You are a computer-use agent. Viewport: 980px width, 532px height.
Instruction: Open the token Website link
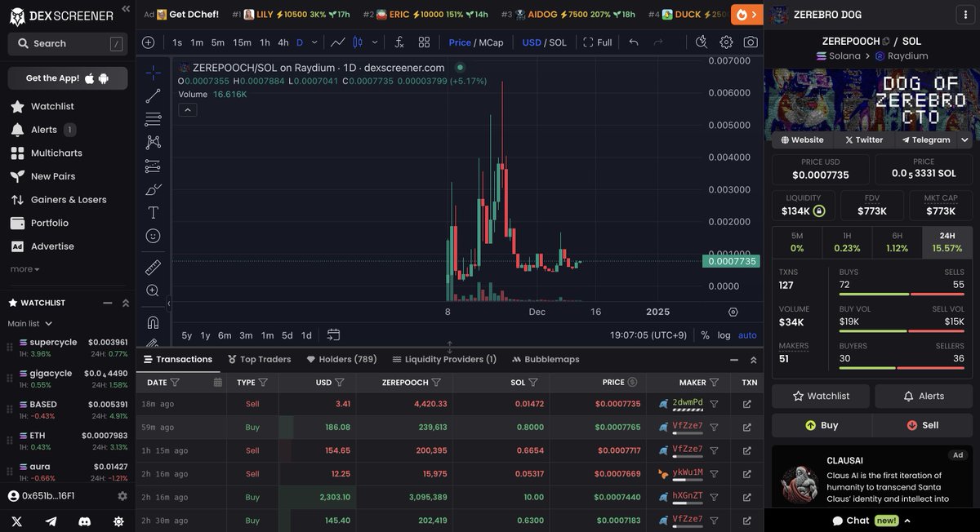802,140
